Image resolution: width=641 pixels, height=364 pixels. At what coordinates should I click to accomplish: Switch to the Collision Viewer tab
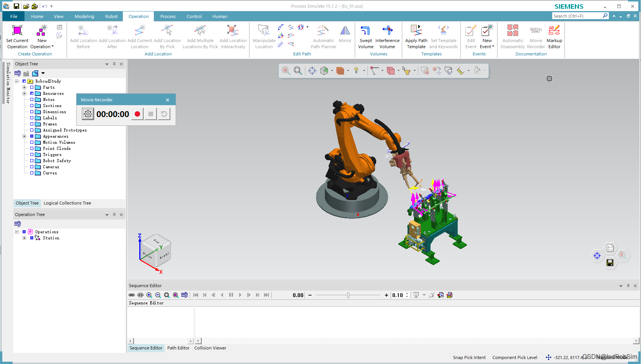click(x=210, y=348)
